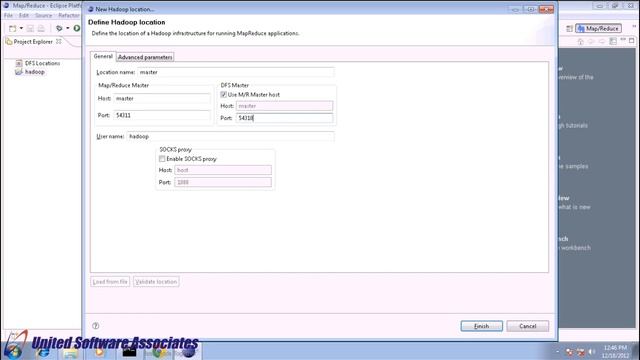640x360 pixels.
Task: Click the Save icon in Eclipse toolbar
Action: [30, 28]
